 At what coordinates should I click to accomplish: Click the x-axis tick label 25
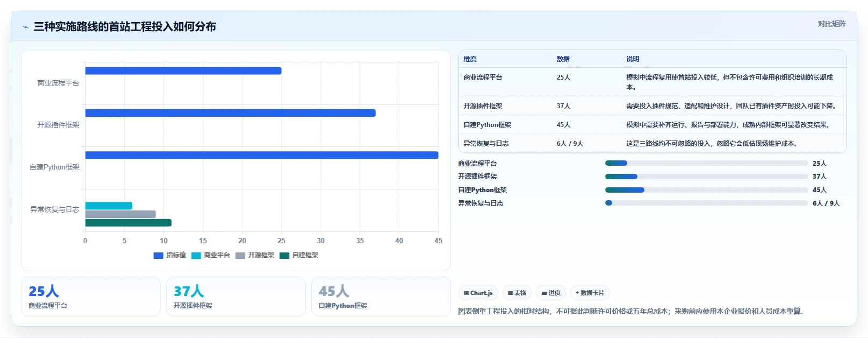(x=282, y=241)
